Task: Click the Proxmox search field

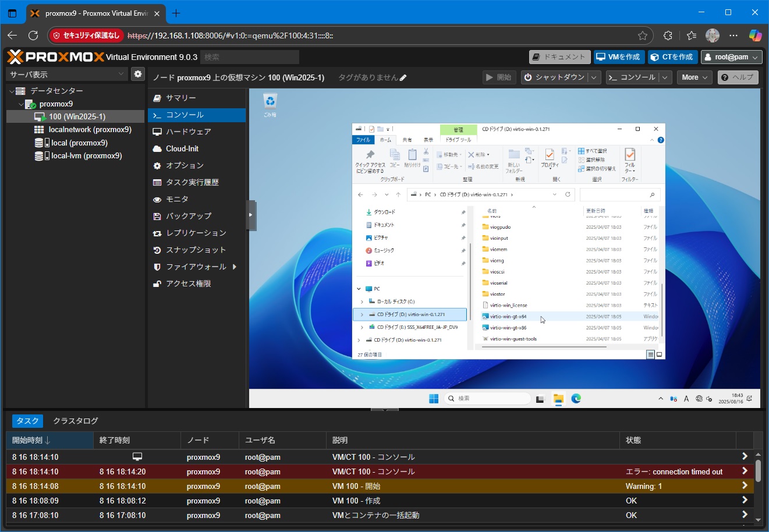Action: pos(249,57)
